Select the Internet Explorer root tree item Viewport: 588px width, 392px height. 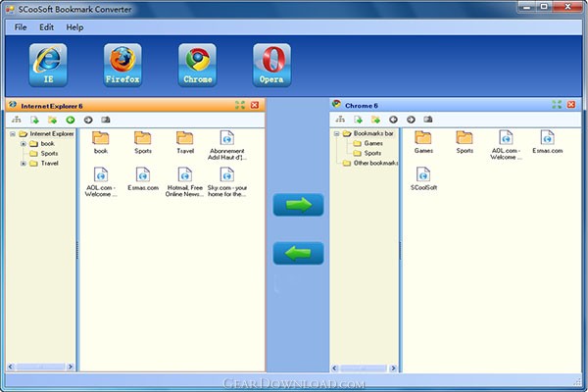click(52, 134)
